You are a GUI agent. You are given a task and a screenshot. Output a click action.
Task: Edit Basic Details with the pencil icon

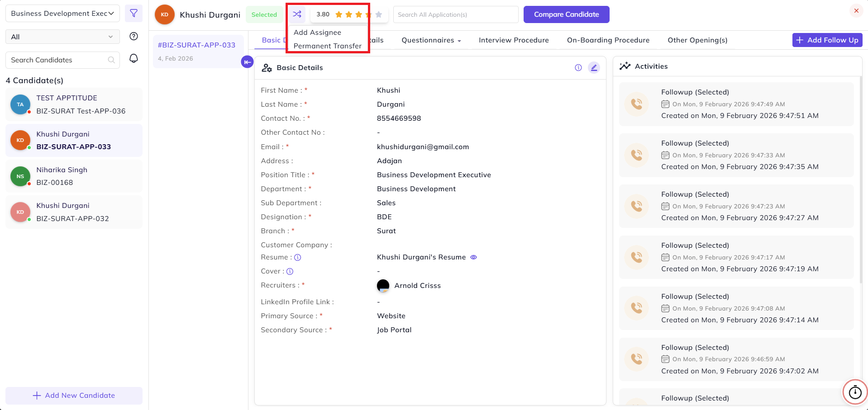(x=594, y=68)
